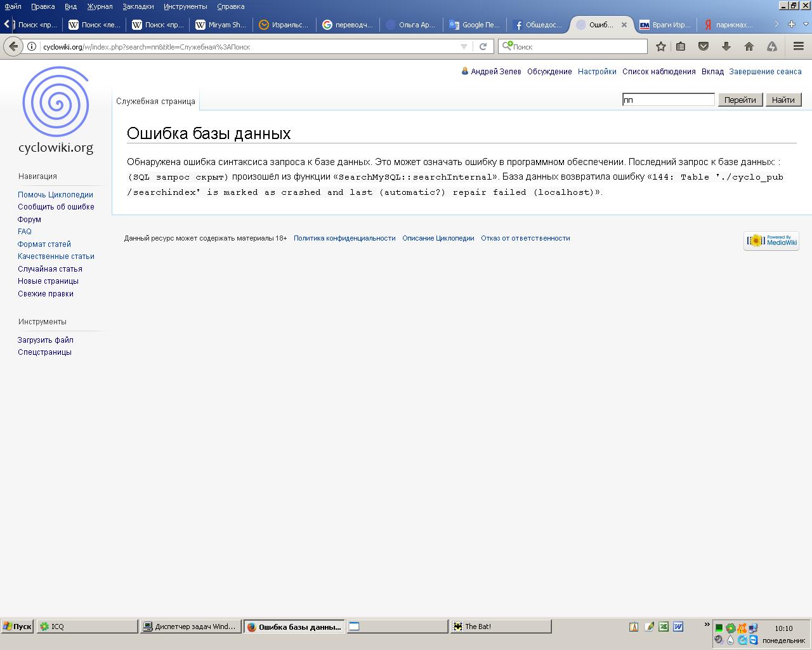Open the Закладки menu
Image resolution: width=812 pixels, height=650 pixels.
pyautogui.click(x=138, y=6)
